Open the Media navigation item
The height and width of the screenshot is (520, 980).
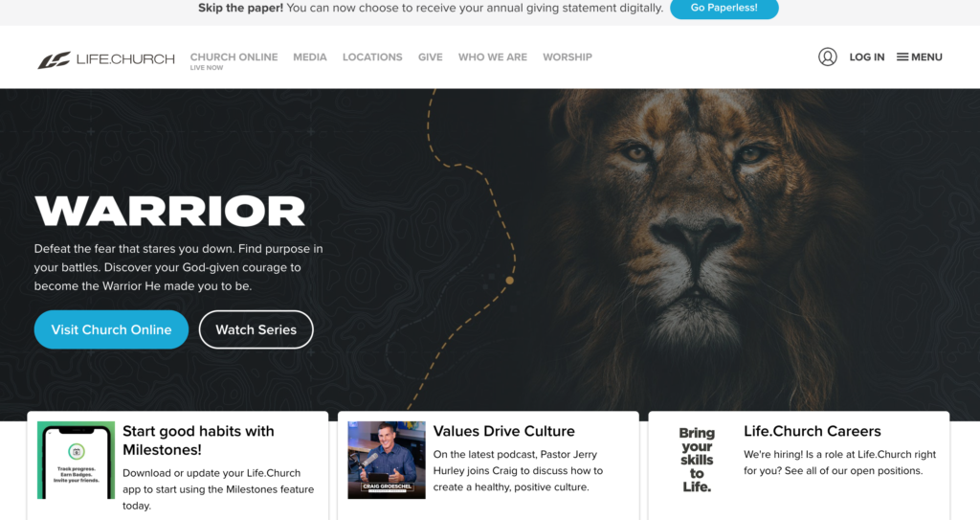310,57
